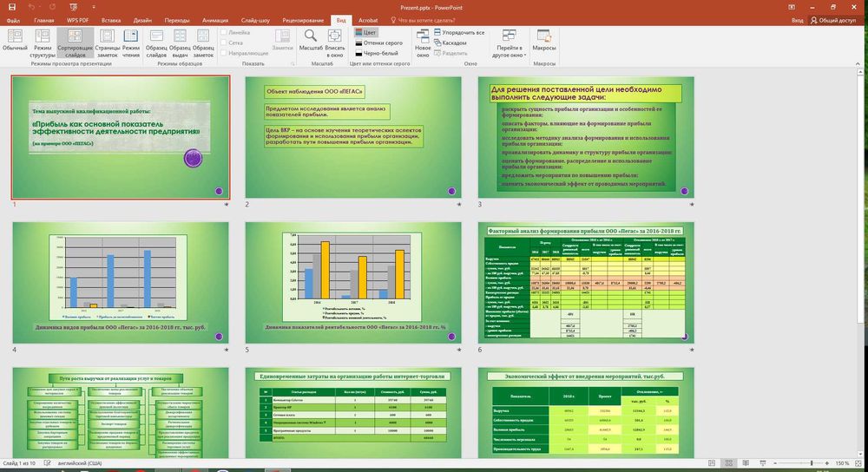The width and height of the screenshot is (868, 472).
Task: Switch to normal view from status bar
Action: 712,463
